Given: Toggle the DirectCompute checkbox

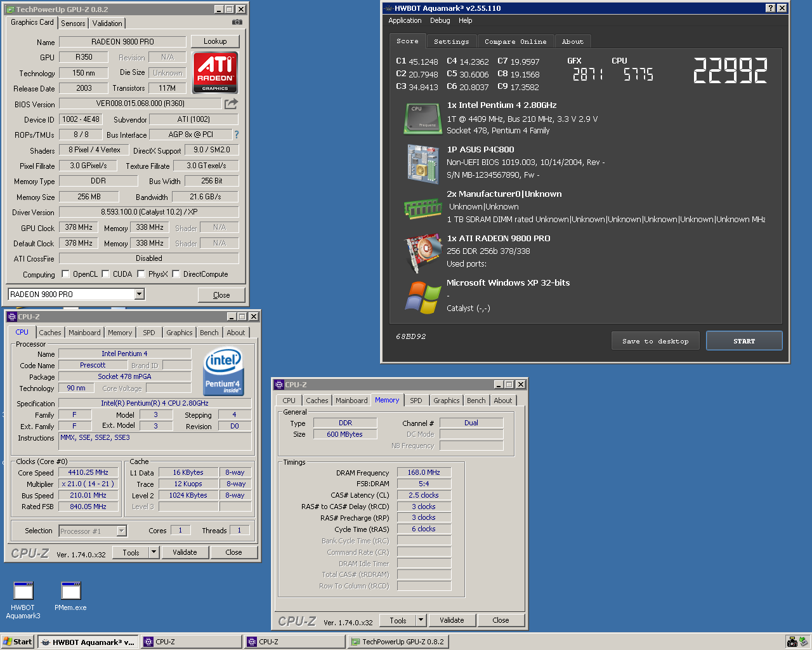Looking at the screenshot, I should [x=176, y=274].
